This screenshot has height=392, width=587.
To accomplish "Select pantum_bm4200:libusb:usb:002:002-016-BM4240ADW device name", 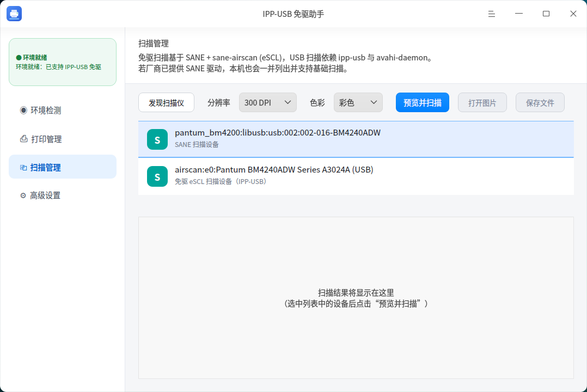I will pyautogui.click(x=277, y=133).
